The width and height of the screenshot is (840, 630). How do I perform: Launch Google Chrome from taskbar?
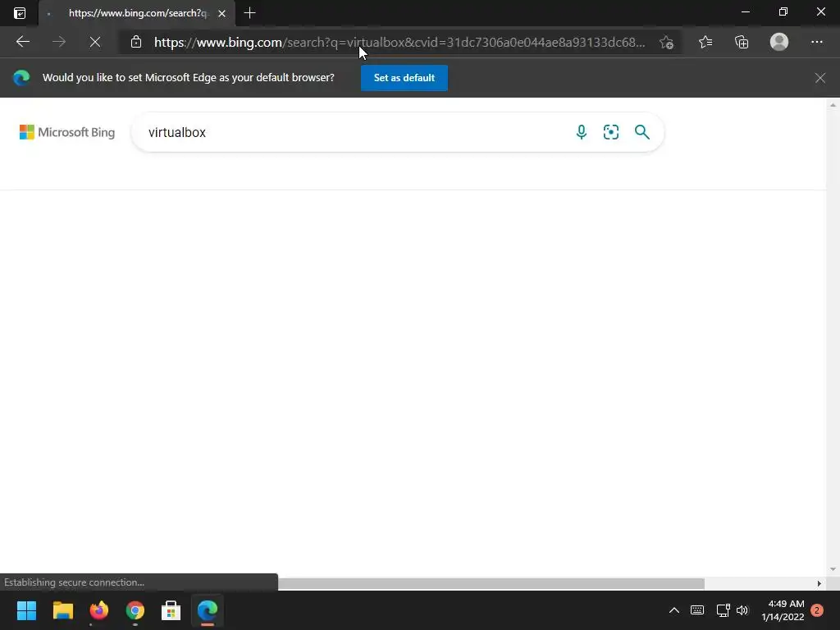click(x=135, y=610)
